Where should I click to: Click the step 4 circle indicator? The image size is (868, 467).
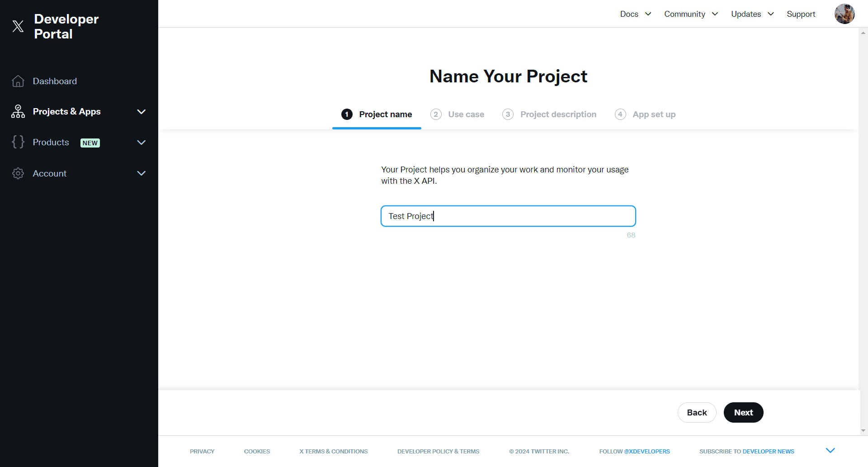point(620,114)
